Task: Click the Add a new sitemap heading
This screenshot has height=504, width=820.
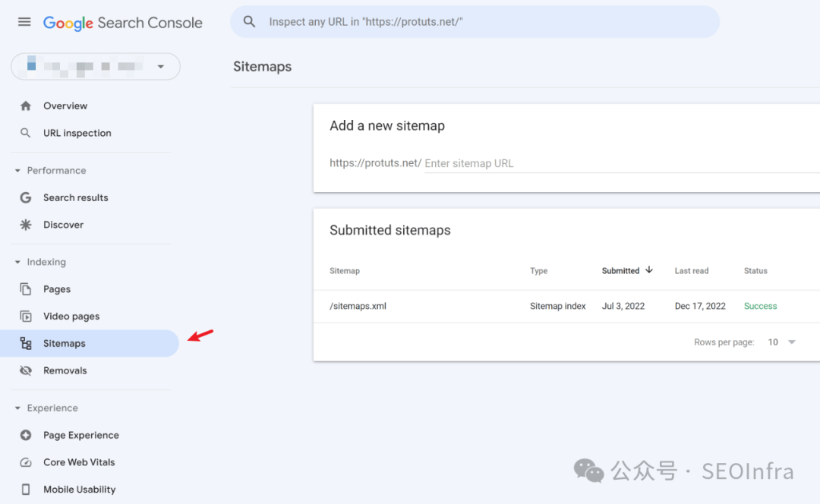Action: point(387,125)
